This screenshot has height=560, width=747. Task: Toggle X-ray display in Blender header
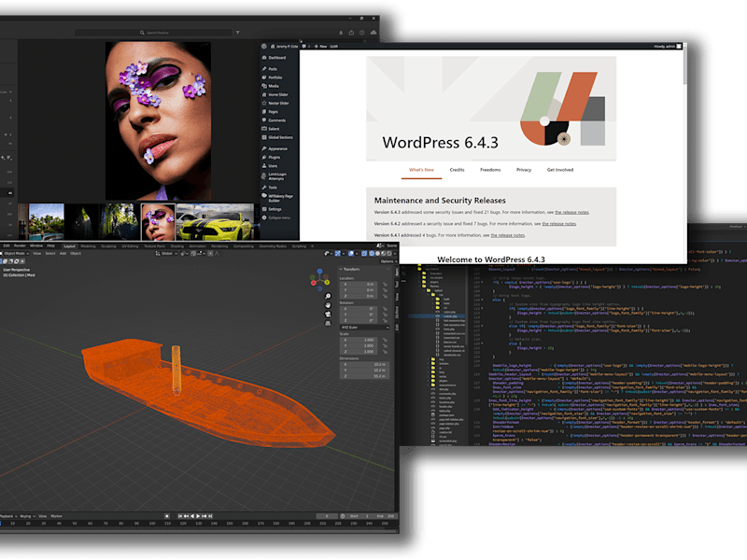tap(364, 253)
